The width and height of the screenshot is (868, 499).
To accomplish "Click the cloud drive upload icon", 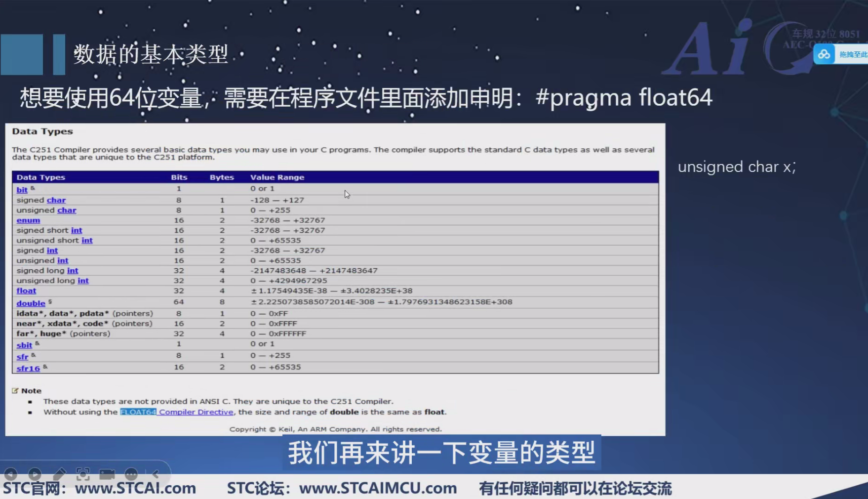I will pyautogui.click(x=824, y=54).
